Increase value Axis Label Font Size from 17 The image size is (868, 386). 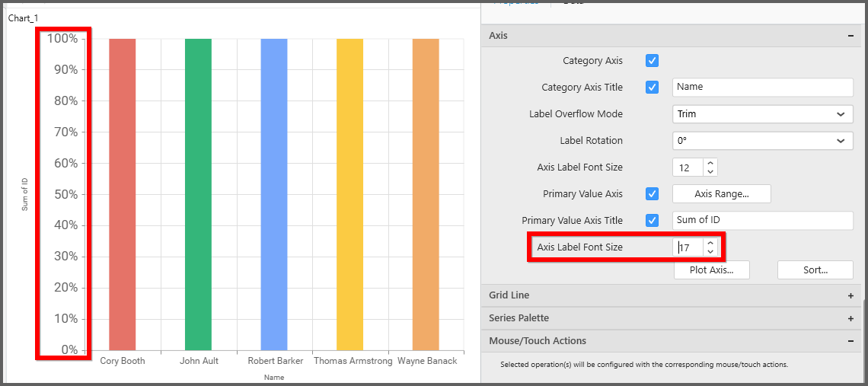(710, 243)
